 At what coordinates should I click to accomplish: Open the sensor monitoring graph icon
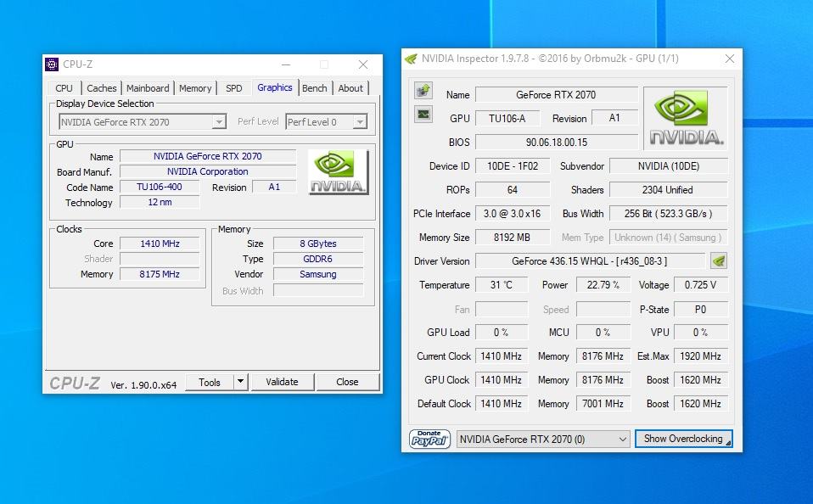[x=423, y=114]
